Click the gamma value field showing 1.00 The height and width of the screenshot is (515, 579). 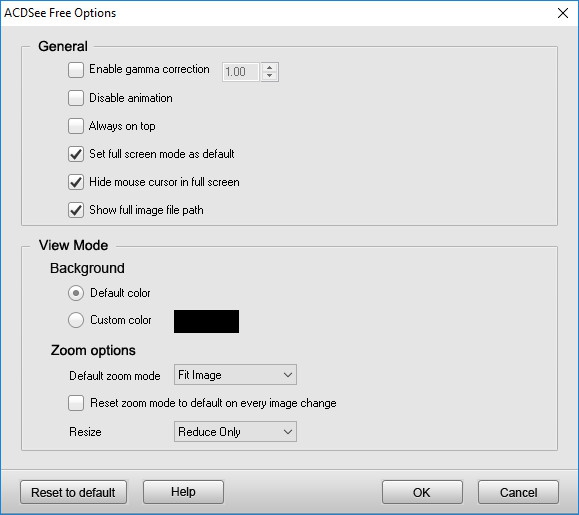click(241, 72)
